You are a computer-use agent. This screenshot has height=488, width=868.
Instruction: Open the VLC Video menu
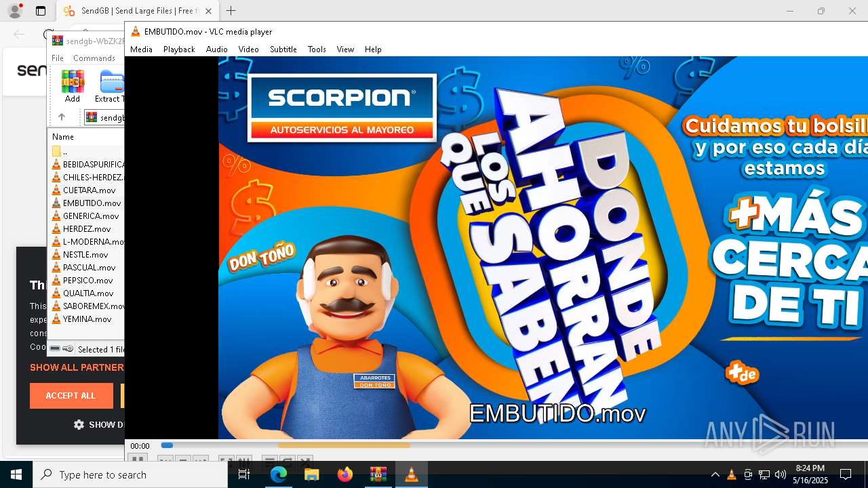pos(248,49)
